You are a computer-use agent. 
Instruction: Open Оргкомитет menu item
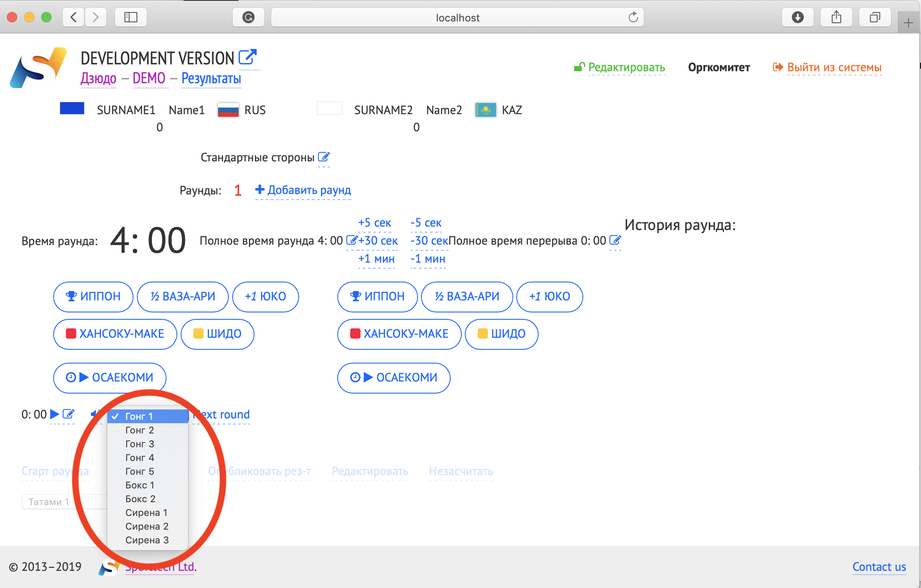(719, 67)
